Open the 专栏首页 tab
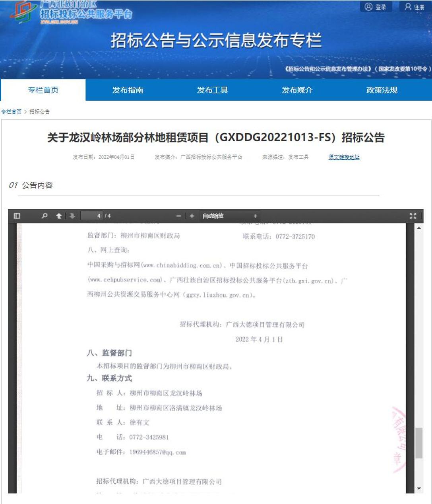The height and width of the screenshot is (504, 432). [43, 90]
